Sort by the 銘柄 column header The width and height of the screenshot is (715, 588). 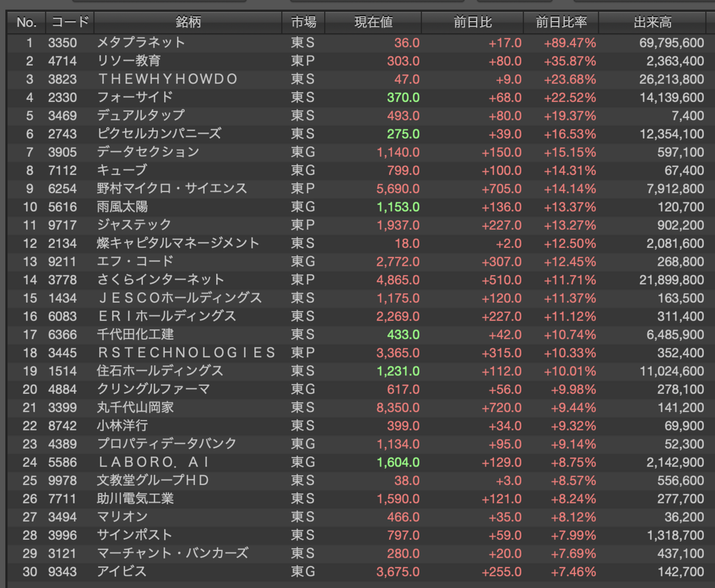coord(188,23)
